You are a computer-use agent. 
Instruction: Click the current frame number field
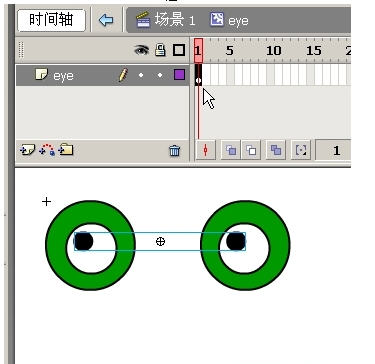[333, 151]
